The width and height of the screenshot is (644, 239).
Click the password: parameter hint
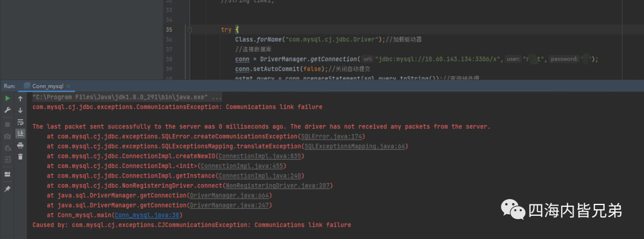[x=564, y=59]
